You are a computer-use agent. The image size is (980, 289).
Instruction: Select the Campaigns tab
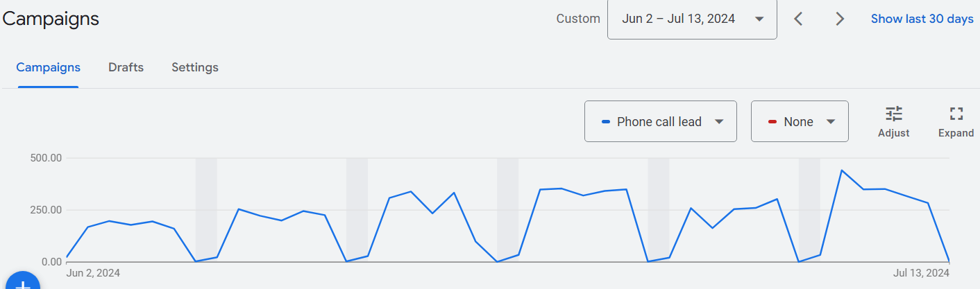coord(48,67)
